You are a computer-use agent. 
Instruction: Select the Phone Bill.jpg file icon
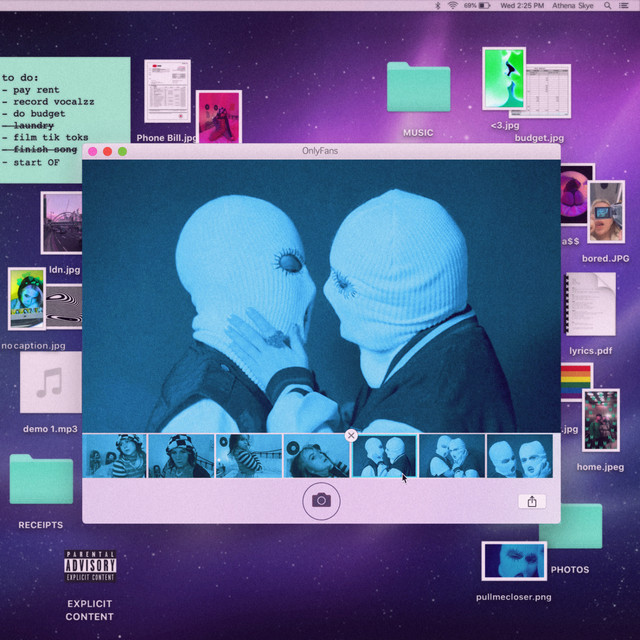tap(167, 91)
